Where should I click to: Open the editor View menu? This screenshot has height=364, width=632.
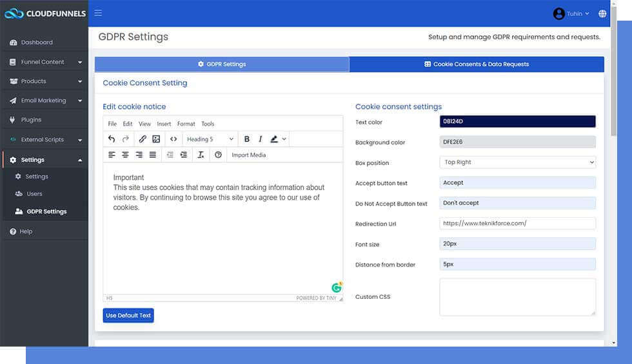[x=144, y=124]
